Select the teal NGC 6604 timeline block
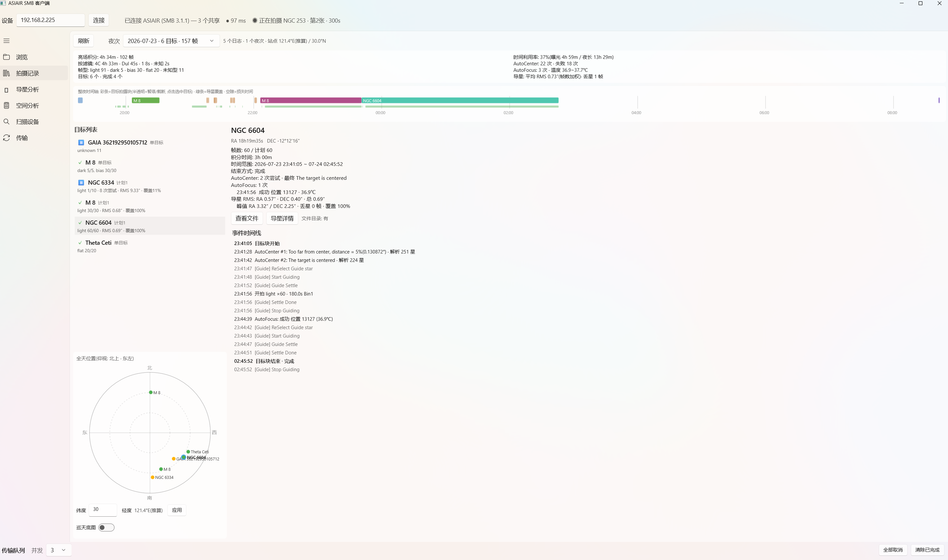 460,100
